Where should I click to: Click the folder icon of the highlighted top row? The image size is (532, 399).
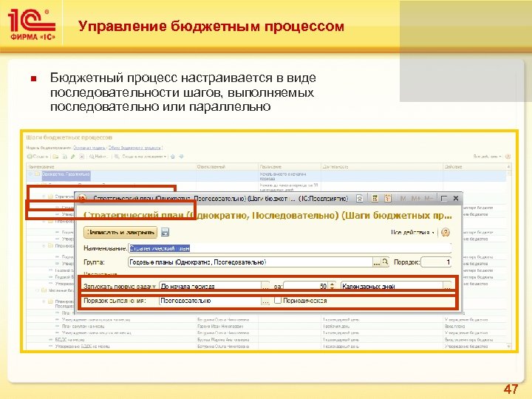(x=38, y=174)
